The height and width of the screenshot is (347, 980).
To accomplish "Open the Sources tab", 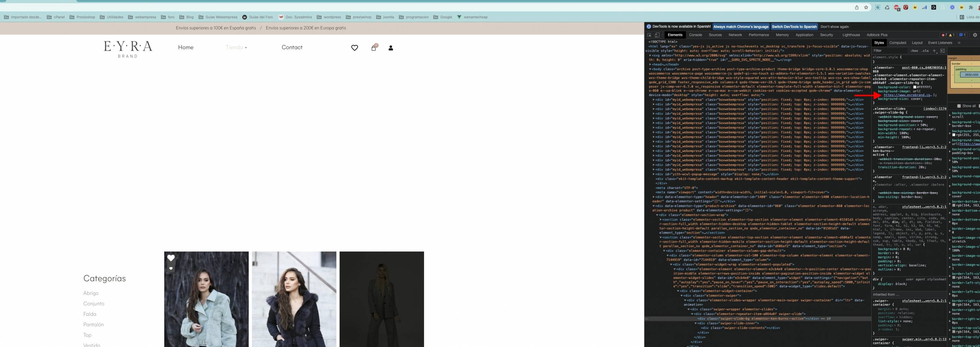I will coord(715,35).
